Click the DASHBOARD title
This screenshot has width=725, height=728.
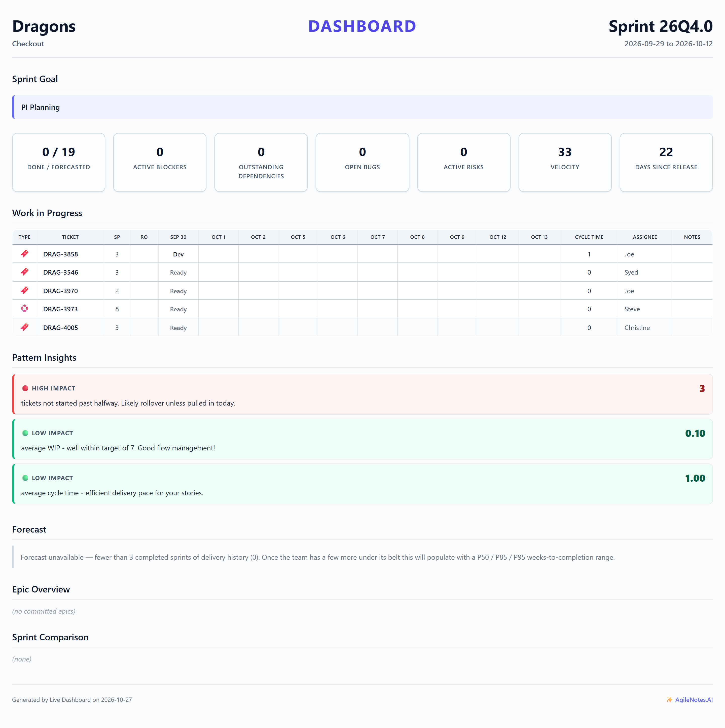click(x=362, y=26)
